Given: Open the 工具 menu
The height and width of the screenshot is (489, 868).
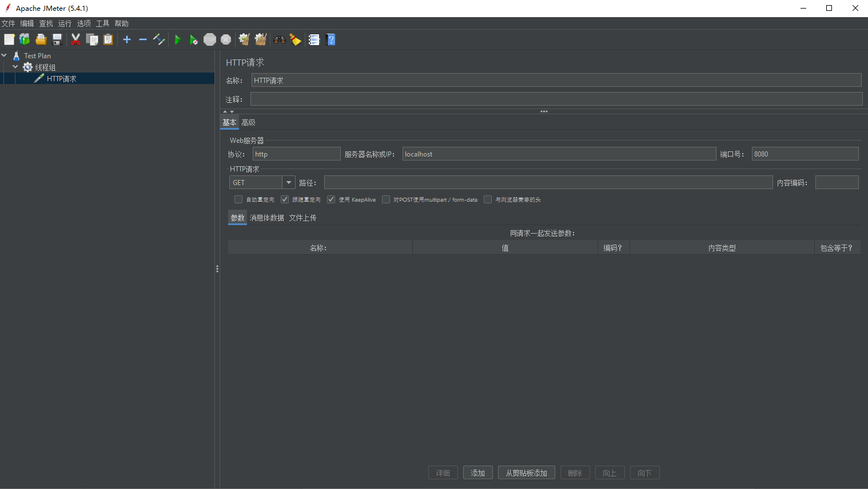Looking at the screenshot, I should point(102,23).
